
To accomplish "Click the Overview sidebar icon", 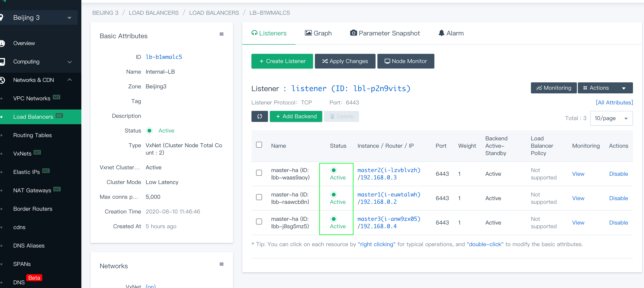I will 3,43.
